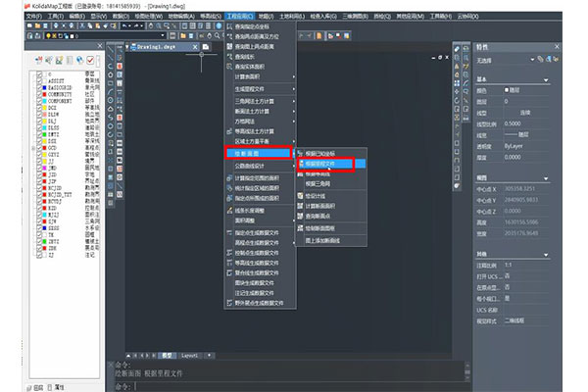
Task: Click the top icon of right vertical toolbar
Action: click(x=457, y=48)
